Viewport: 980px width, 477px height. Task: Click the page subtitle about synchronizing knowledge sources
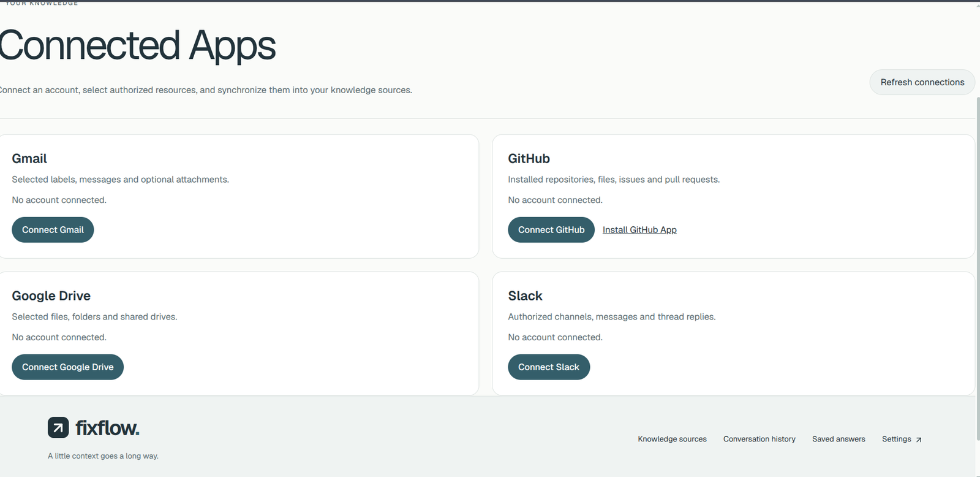206,90
